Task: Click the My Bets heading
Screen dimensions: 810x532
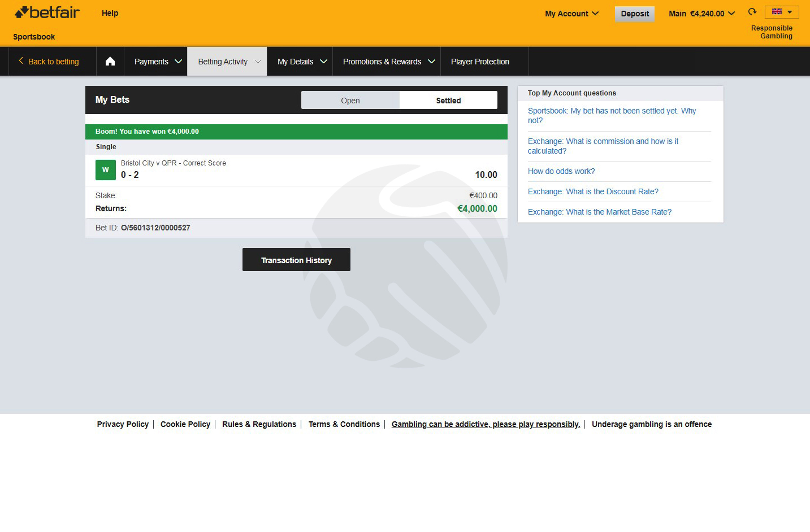Action: click(x=112, y=99)
